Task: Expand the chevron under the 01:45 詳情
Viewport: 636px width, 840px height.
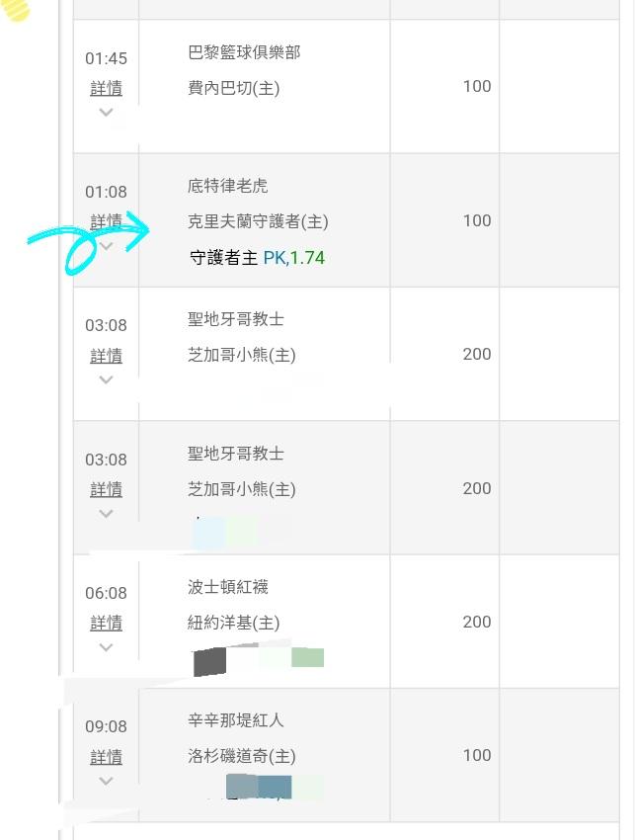Action: [x=106, y=112]
